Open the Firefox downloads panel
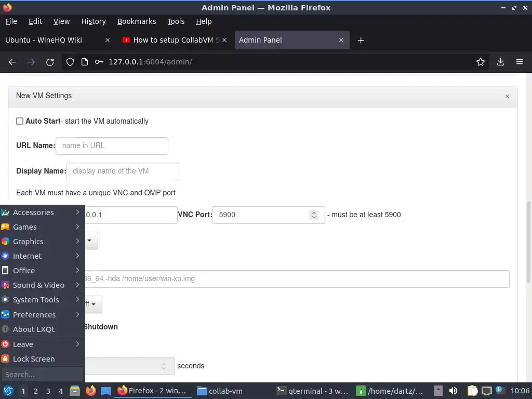The width and height of the screenshot is (532, 399). coord(500,62)
